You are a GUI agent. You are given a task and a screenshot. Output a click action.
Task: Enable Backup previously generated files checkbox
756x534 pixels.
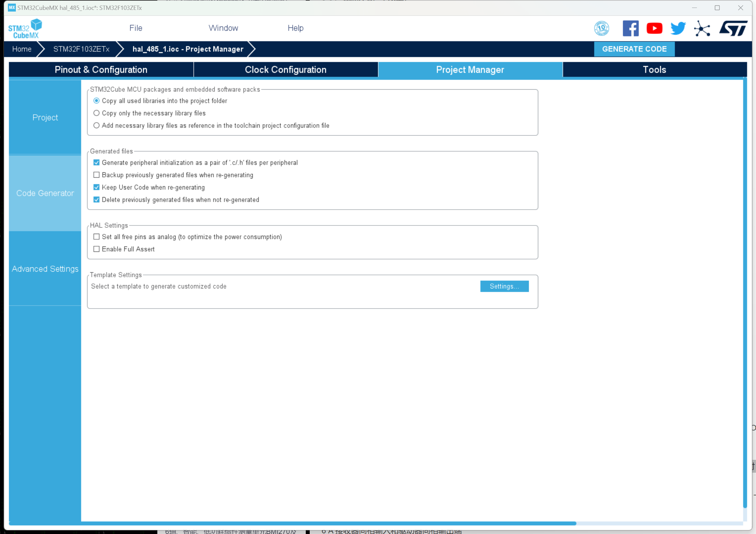96,175
